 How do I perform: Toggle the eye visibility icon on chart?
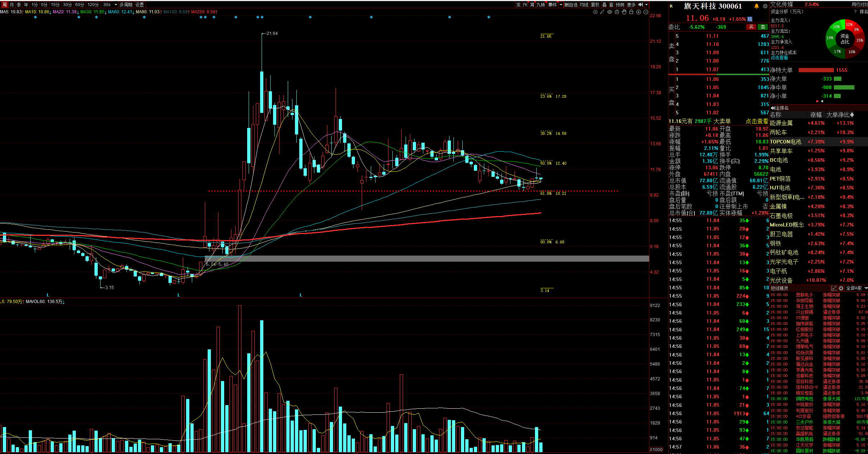click(x=610, y=12)
